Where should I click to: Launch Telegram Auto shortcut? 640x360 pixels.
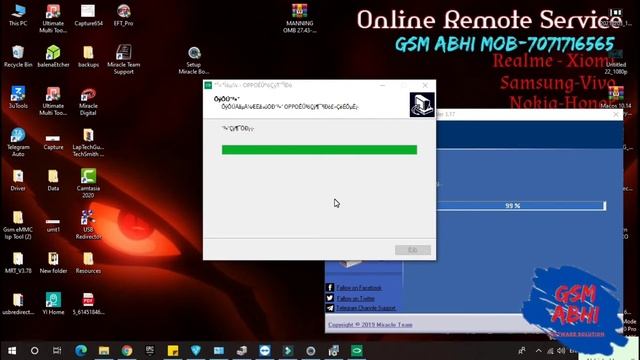click(18, 142)
